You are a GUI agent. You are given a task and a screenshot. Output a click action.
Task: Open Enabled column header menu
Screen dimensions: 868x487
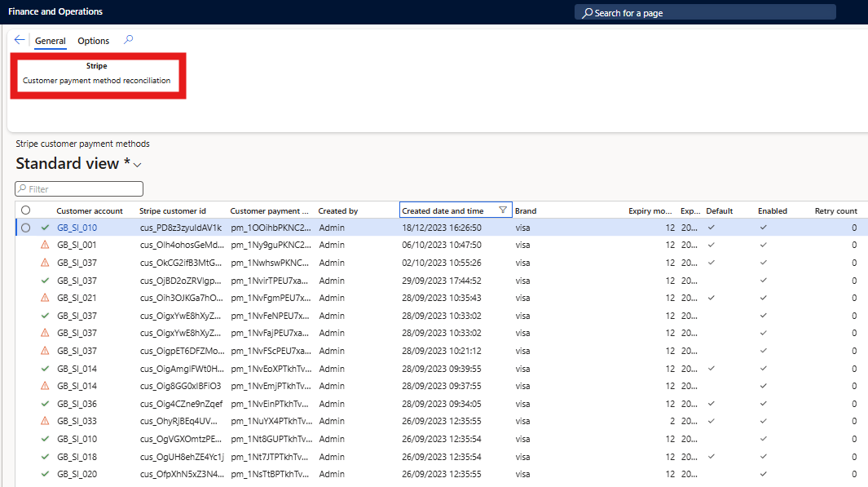coord(773,210)
